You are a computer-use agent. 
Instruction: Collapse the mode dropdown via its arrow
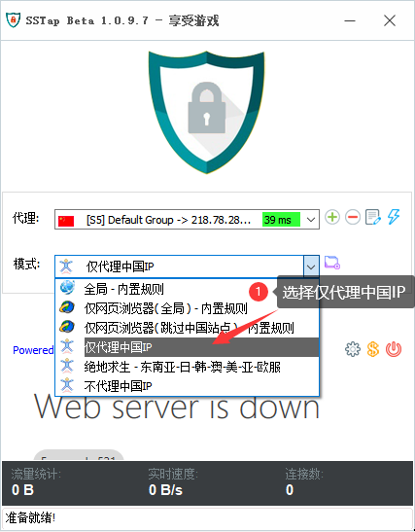tap(311, 266)
